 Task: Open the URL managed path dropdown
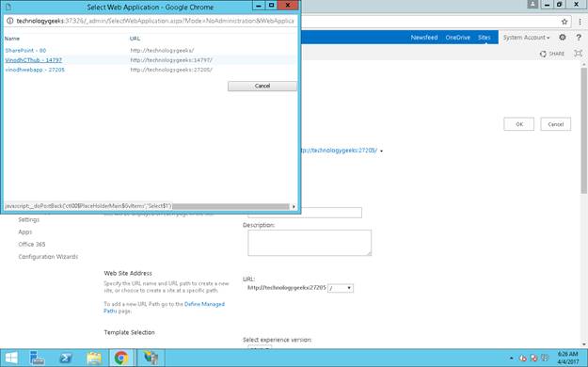341,288
